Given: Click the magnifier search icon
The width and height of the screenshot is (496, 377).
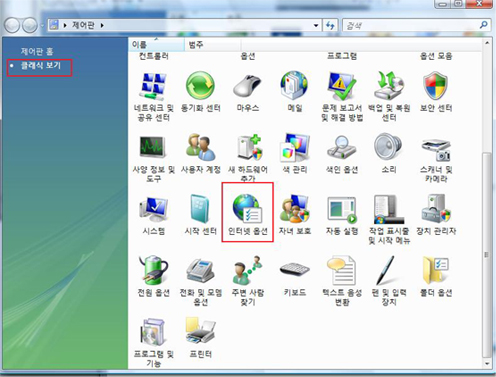Looking at the screenshot, I should [484, 25].
